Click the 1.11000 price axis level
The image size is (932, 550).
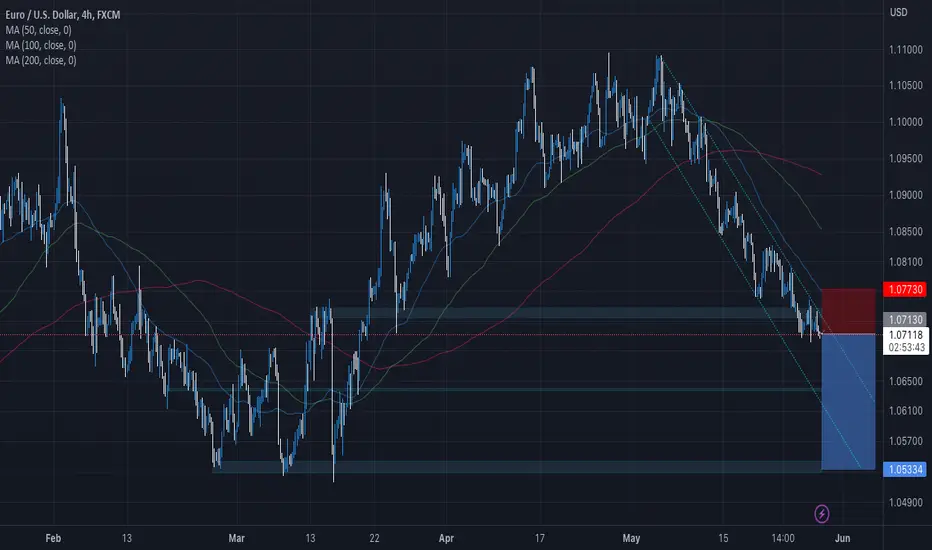click(906, 50)
